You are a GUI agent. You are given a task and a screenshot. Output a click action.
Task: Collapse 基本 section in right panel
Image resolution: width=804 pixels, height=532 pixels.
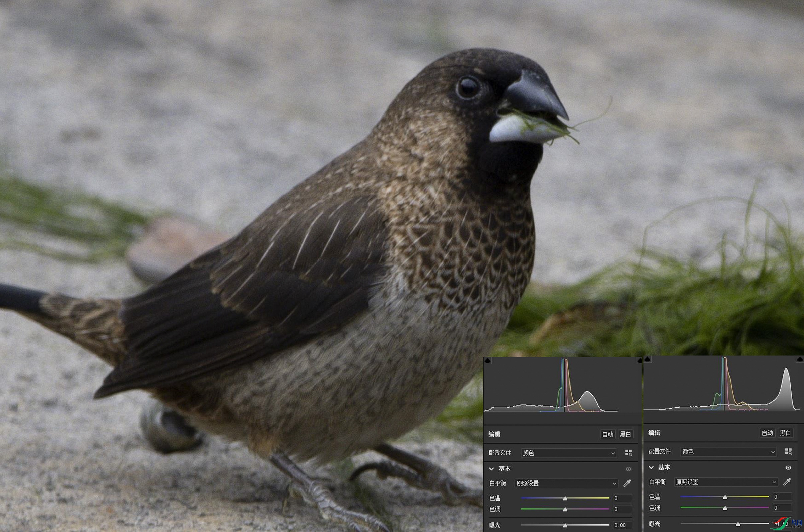click(651, 467)
